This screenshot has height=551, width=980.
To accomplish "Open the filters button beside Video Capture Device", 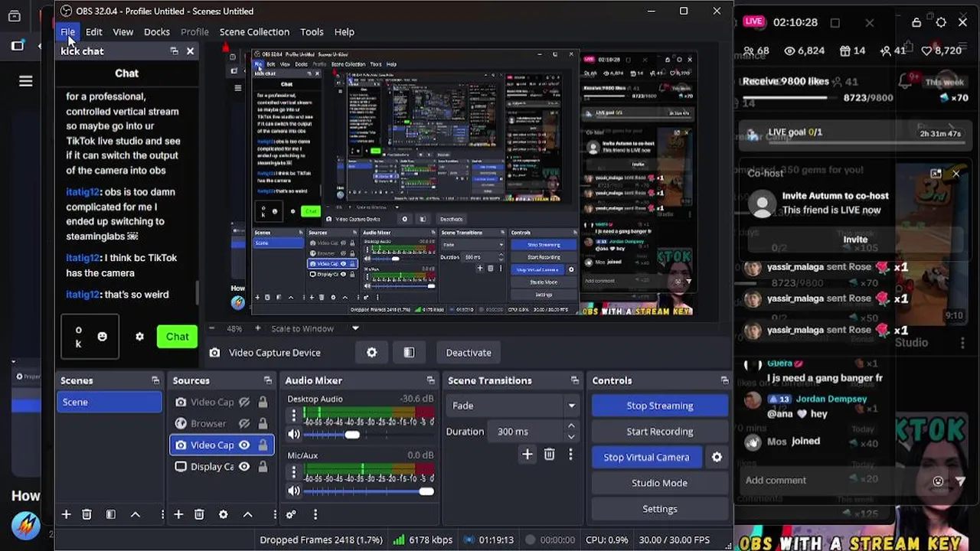I will point(409,353).
